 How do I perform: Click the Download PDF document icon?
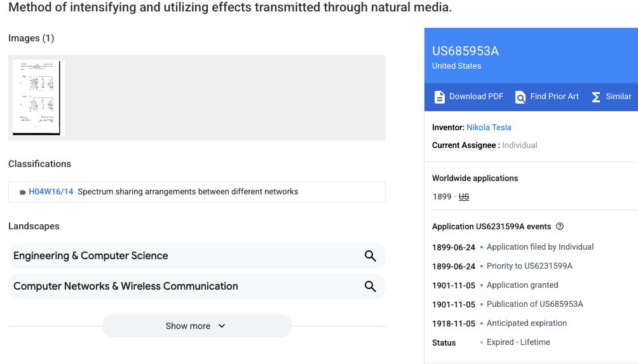[x=439, y=97]
